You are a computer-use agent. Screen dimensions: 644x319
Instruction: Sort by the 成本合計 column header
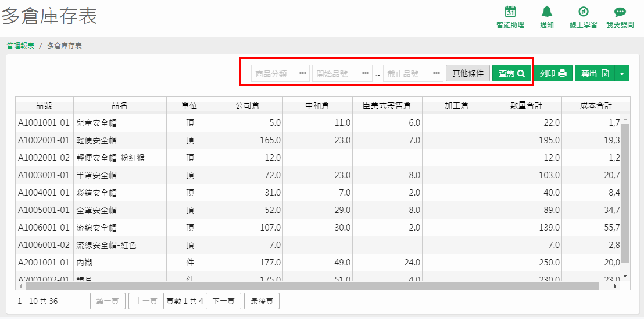pos(596,105)
